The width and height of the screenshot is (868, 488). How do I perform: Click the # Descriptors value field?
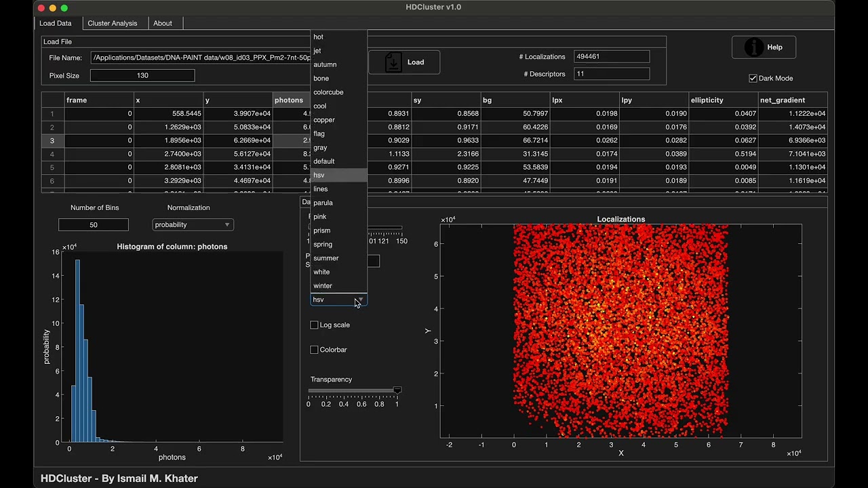[x=612, y=74]
